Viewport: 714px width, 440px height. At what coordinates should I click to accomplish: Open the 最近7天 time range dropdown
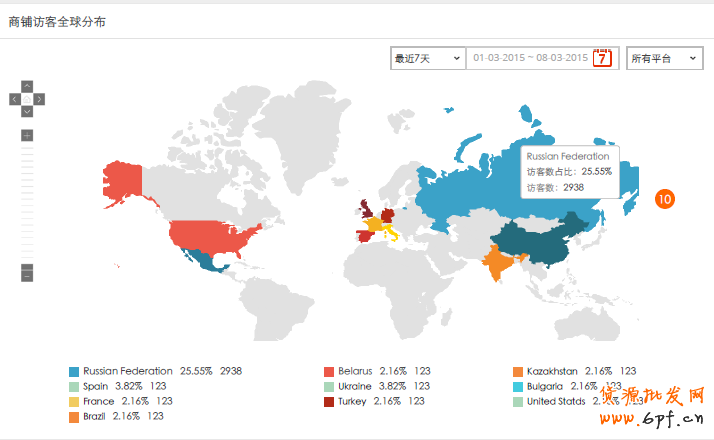click(x=427, y=59)
